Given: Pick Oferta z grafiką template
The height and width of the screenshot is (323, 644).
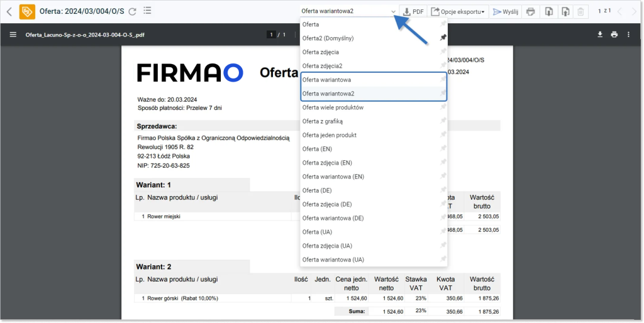Looking at the screenshot, I should [322, 121].
